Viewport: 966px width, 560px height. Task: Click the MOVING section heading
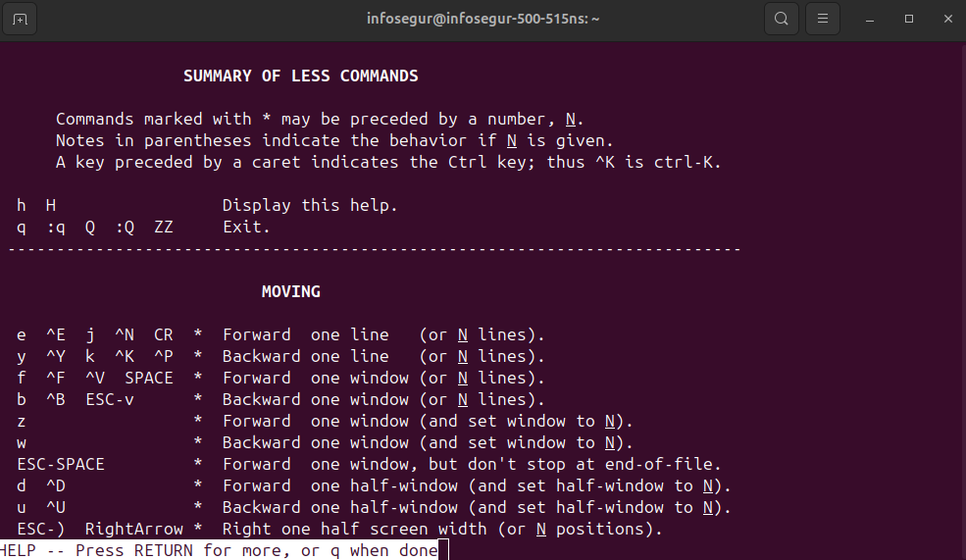(290, 291)
